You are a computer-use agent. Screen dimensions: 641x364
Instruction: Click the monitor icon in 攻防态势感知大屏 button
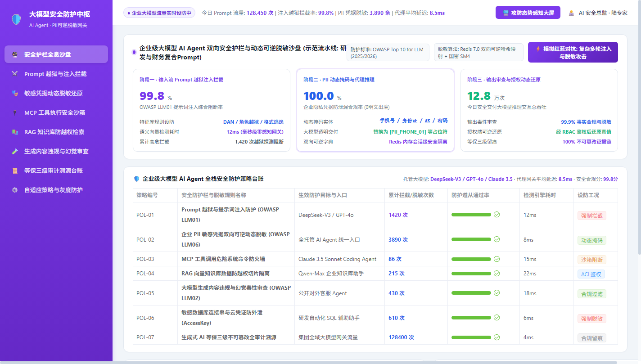[506, 13]
